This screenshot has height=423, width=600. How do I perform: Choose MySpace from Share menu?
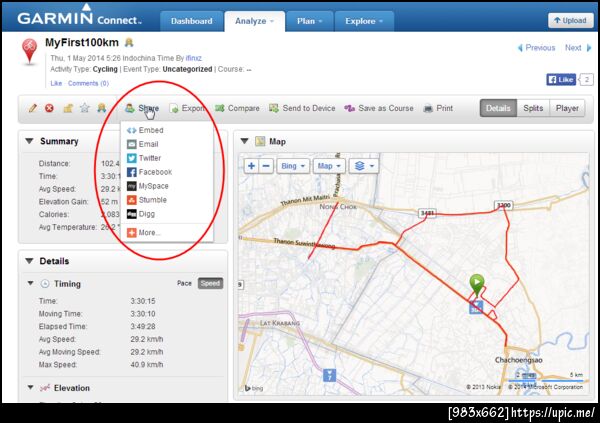[148, 186]
